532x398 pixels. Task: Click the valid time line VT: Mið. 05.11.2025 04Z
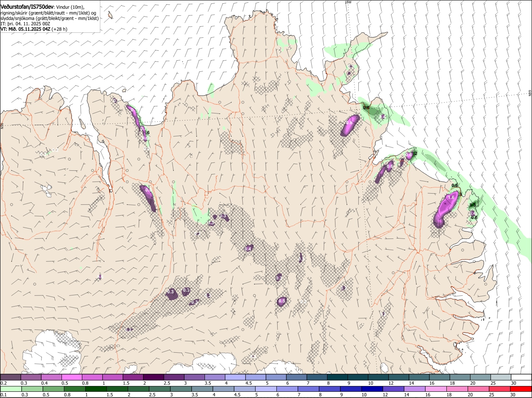click(25, 29)
